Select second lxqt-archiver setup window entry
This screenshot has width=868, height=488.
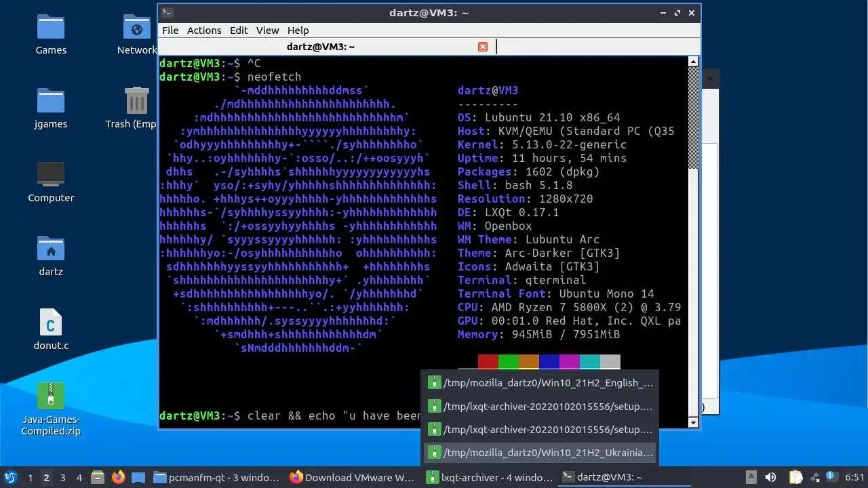coord(540,430)
